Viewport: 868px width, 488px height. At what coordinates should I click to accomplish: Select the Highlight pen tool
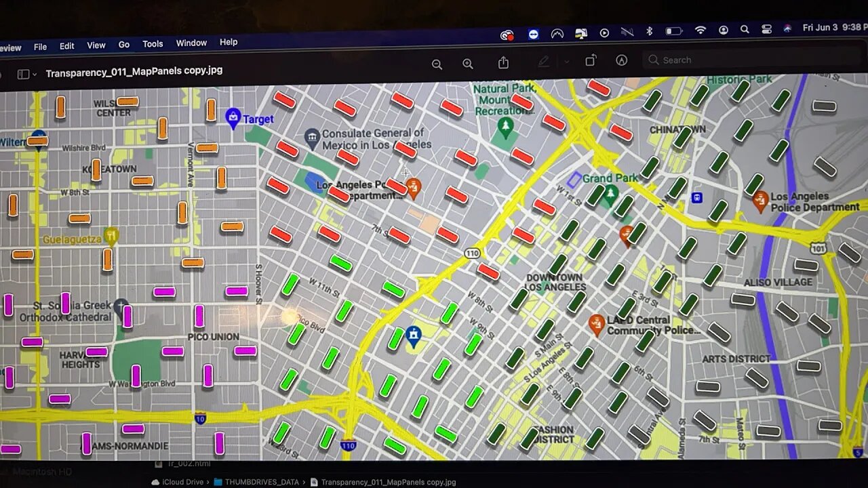[543, 62]
